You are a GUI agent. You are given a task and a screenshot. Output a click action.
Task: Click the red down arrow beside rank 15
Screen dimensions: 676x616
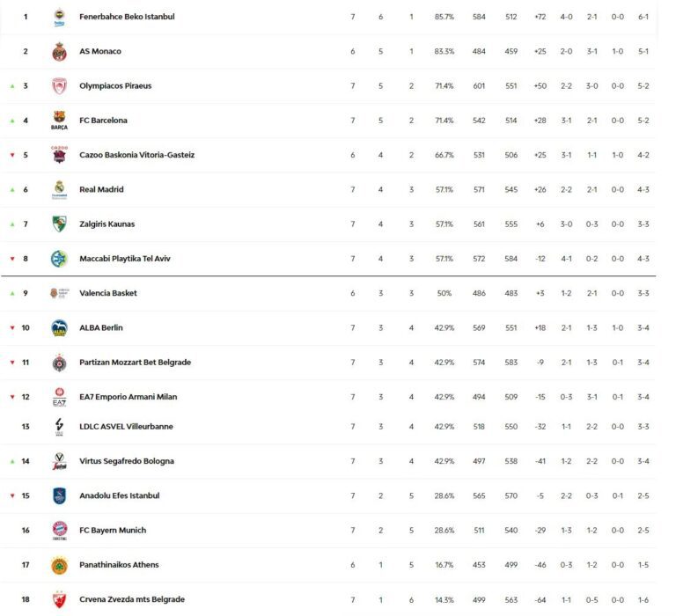tap(12, 495)
